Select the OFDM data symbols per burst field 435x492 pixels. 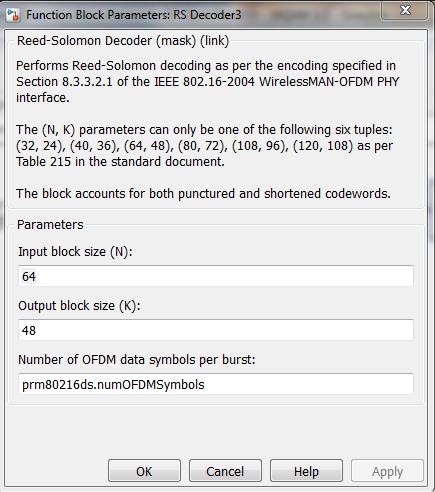click(x=216, y=384)
